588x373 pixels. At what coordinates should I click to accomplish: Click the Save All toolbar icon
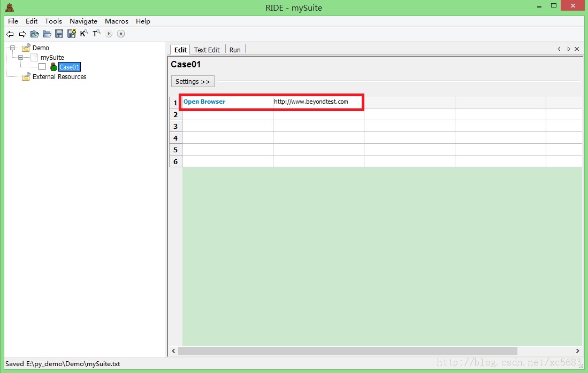[71, 34]
